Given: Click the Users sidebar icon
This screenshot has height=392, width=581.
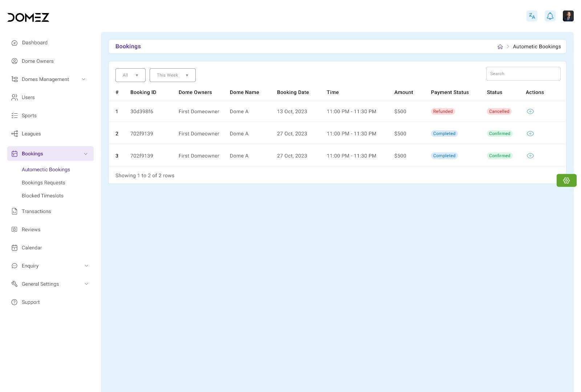Looking at the screenshot, I should click(15, 97).
